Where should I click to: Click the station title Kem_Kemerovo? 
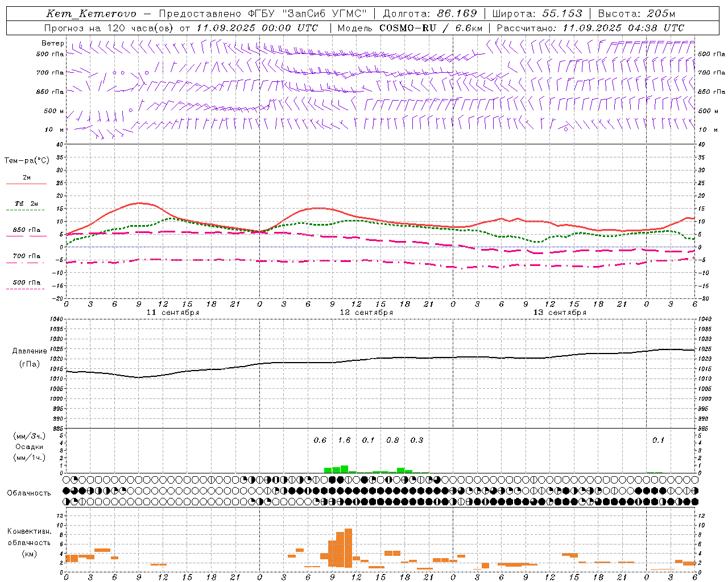click(x=91, y=14)
